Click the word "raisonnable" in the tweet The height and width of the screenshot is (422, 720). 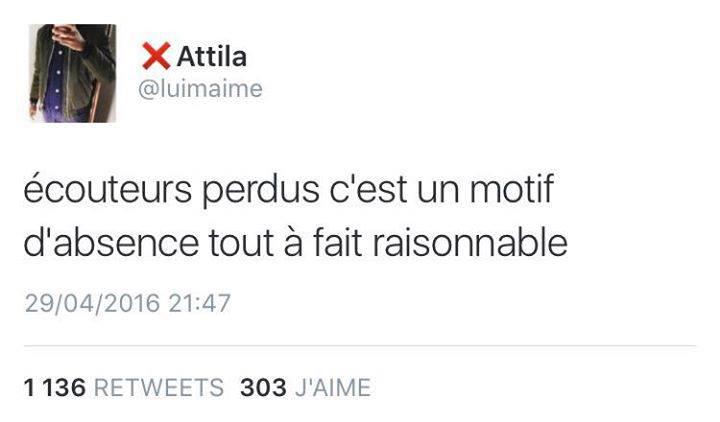470,242
